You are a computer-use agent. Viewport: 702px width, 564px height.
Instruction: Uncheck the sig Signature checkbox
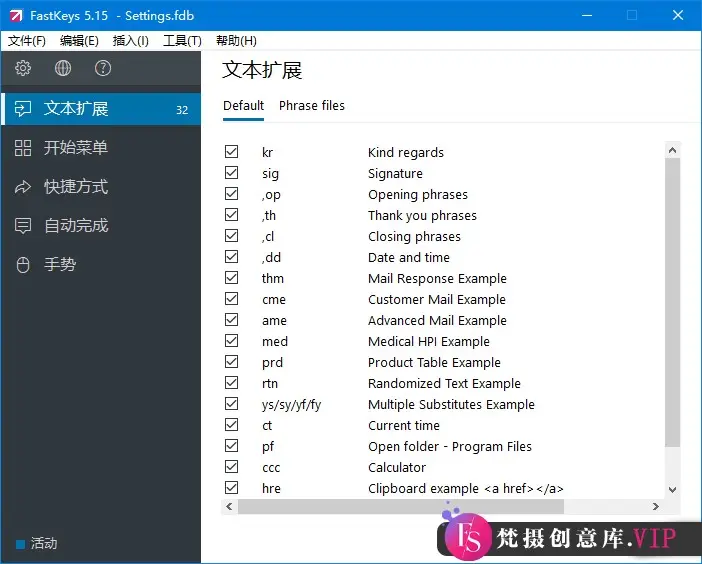(x=231, y=173)
